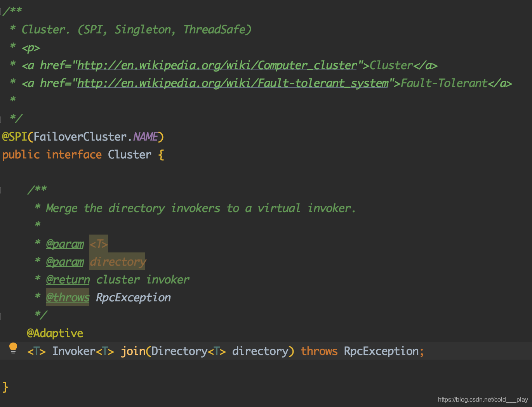Click the <p> tag in the comment

point(31,48)
